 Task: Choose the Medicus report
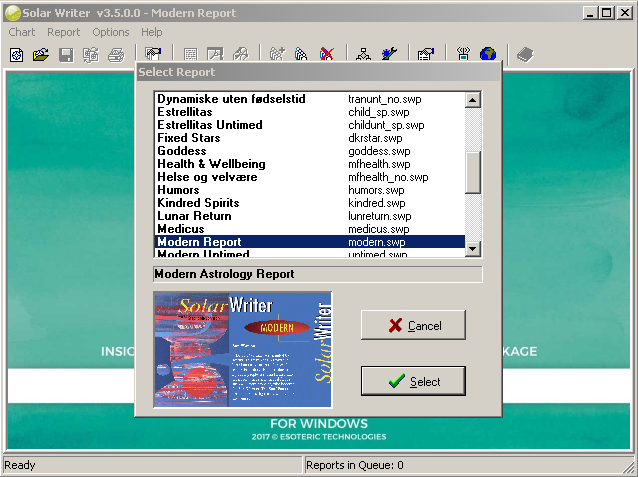pos(310,229)
